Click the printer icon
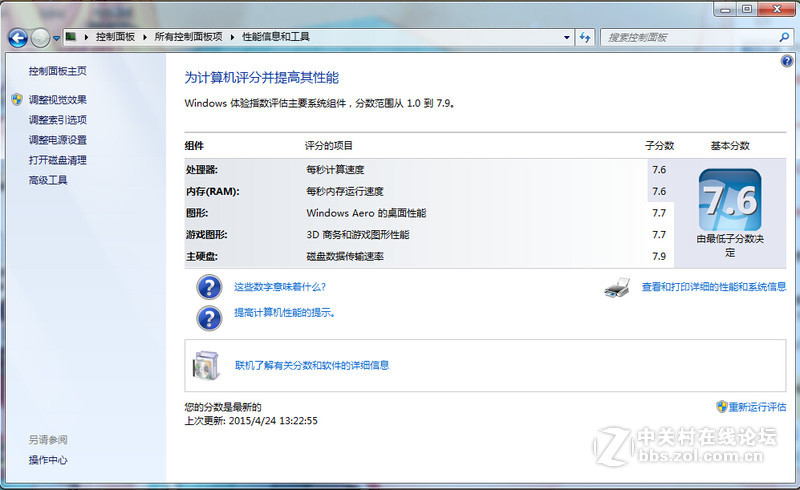800x490 pixels. [617, 288]
